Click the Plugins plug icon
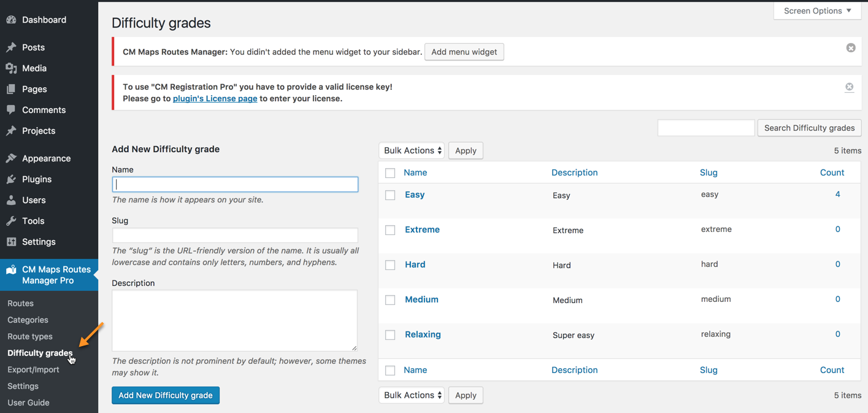 coord(11,179)
